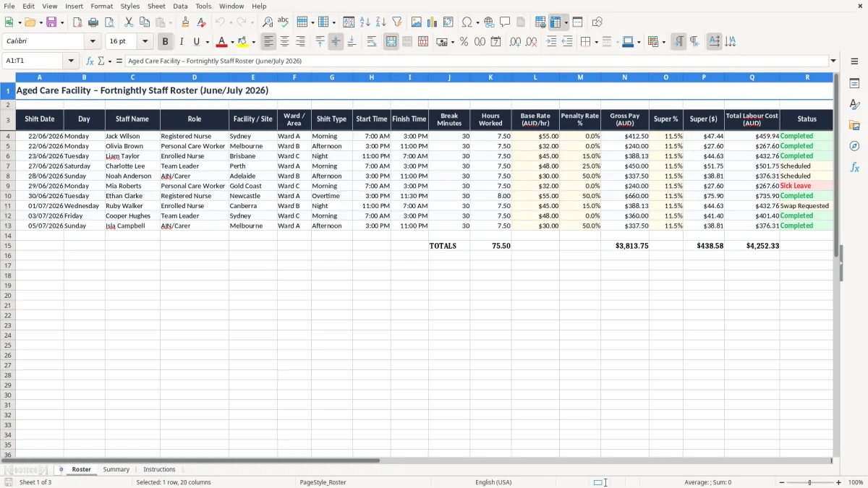The height and width of the screenshot is (488, 868).
Task: Select row 15 header
Action: (8, 246)
